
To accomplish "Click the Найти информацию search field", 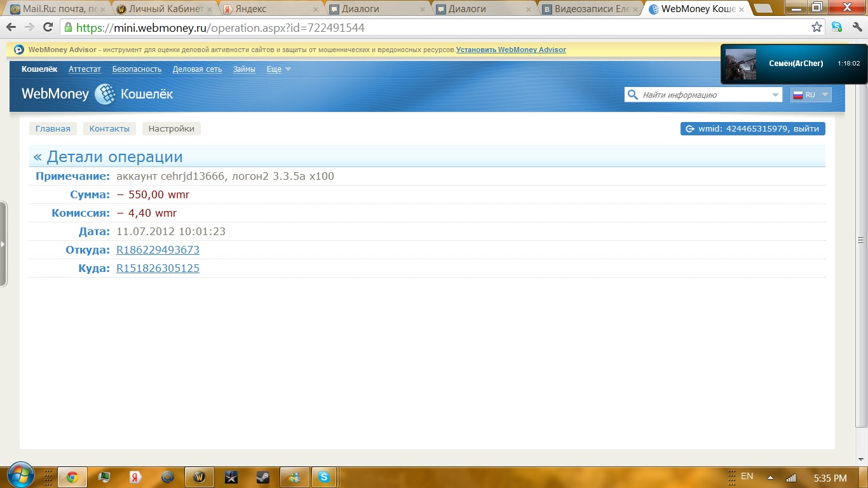I will click(704, 95).
